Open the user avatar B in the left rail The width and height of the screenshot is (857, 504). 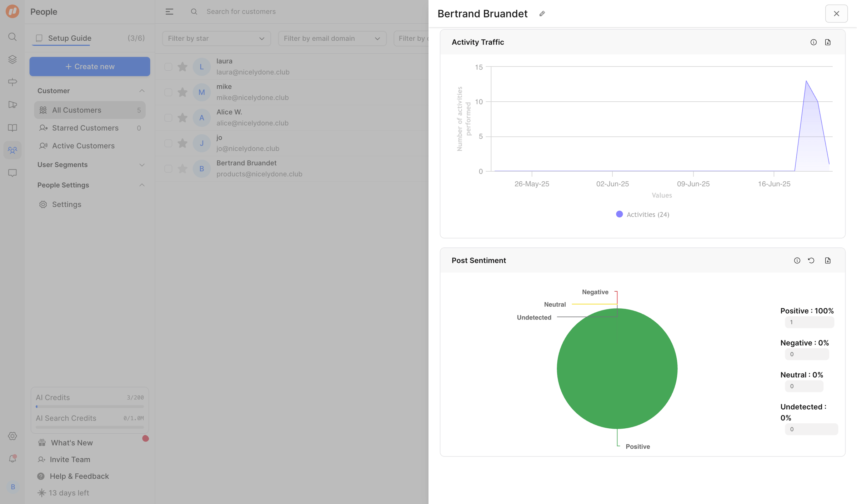point(13,487)
